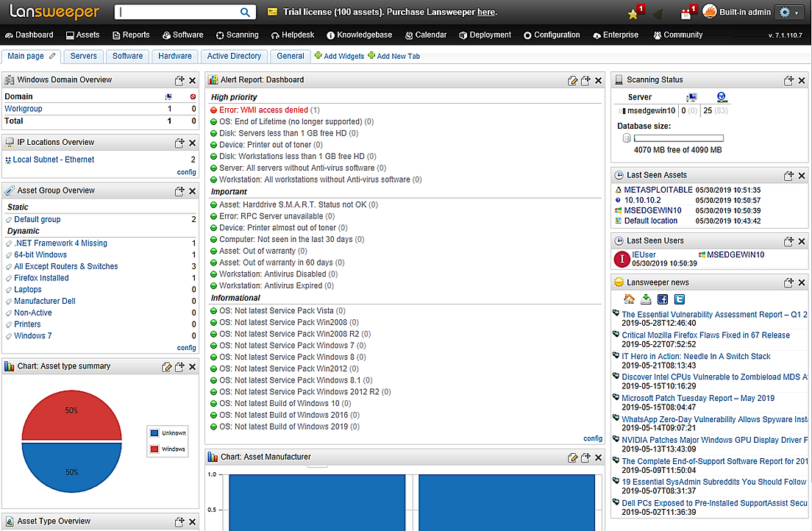Click the Built-in admin avatar icon

point(710,11)
